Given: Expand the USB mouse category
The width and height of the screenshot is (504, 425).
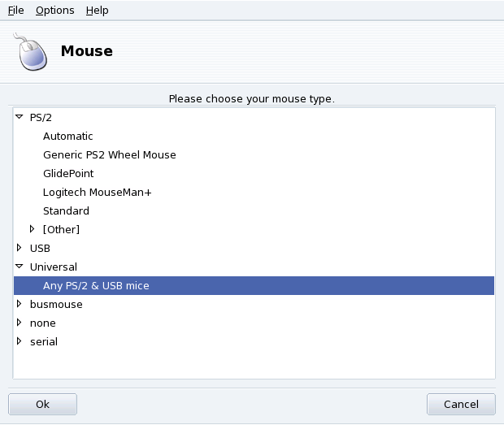Looking at the screenshot, I should [x=20, y=248].
